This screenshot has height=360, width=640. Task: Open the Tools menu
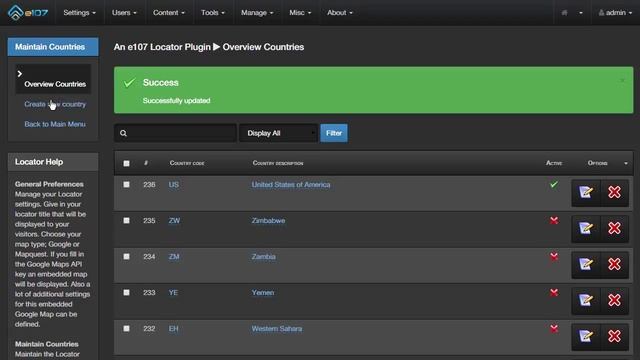[x=213, y=13]
